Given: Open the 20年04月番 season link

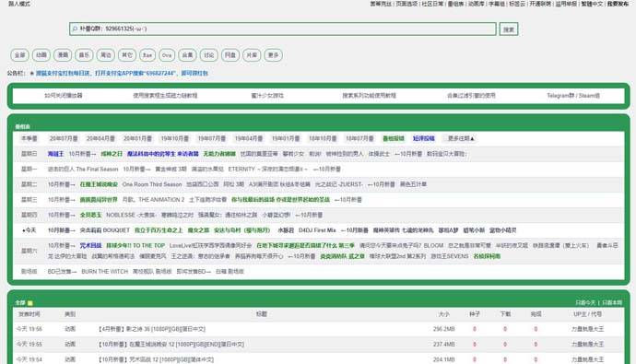Looking at the screenshot, I should pyautogui.click(x=100, y=138).
